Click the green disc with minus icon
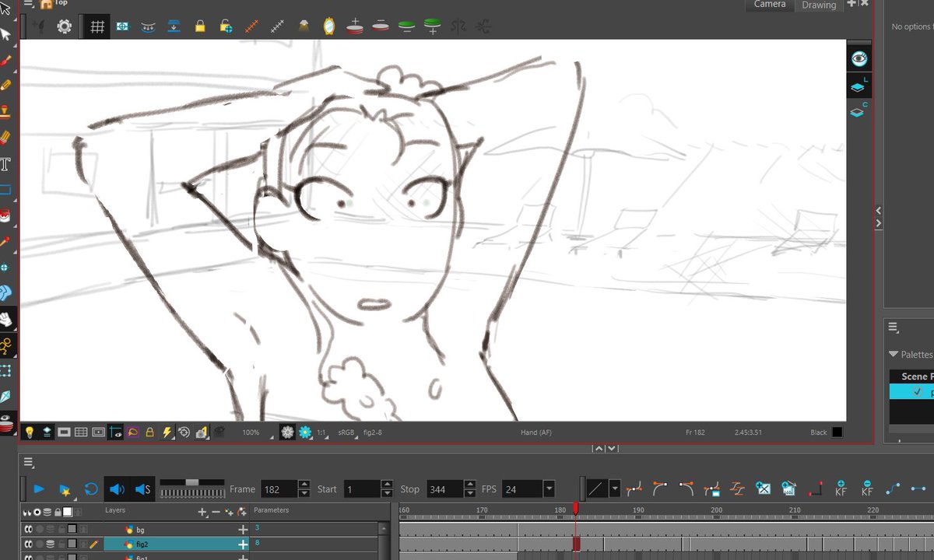 pyautogui.click(x=406, y=26)
